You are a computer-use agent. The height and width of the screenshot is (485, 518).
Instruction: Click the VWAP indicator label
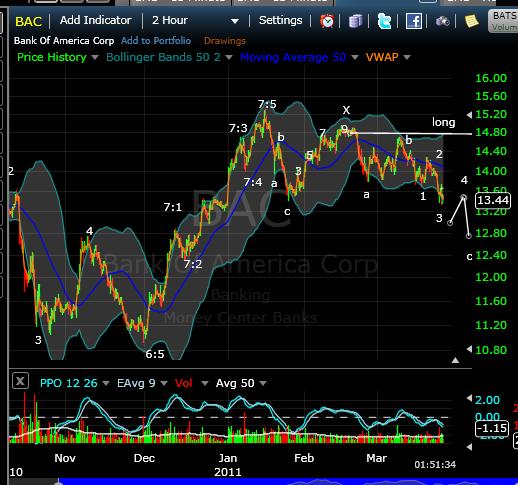point(382,57)
